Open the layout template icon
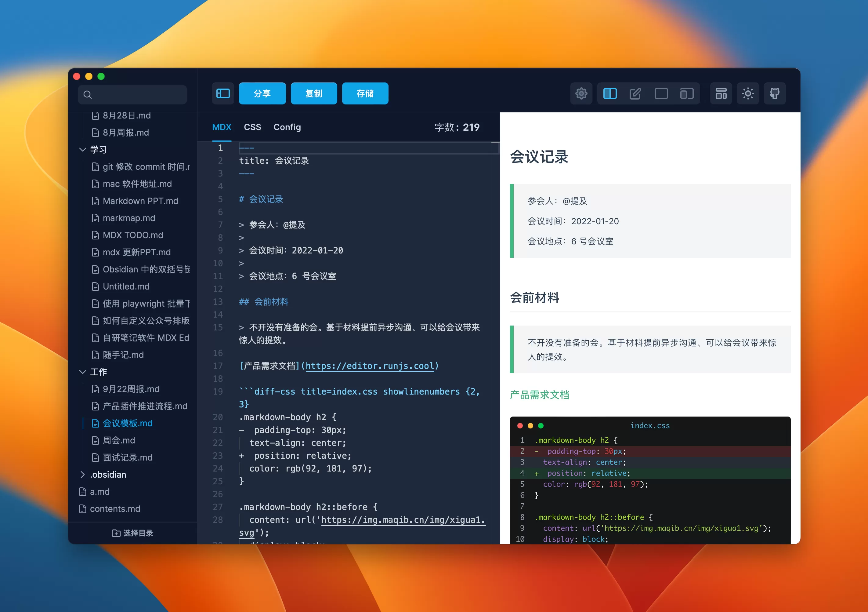This screenshot has width=868, height=612. (x=721, y=93)
